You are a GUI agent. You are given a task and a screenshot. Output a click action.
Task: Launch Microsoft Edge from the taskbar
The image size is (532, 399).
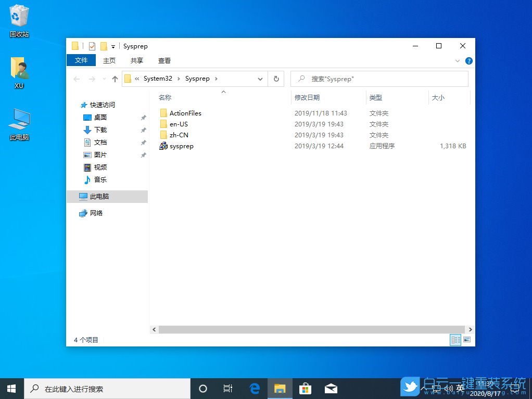[x=255, y=388]
